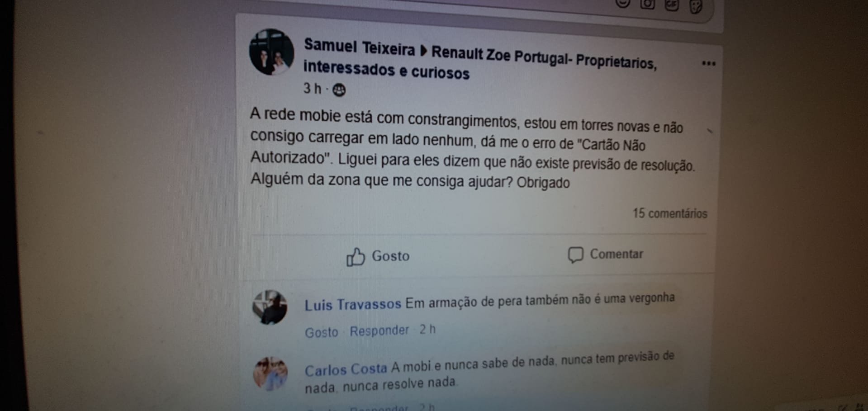
Task: Open Carlos Costa's profile avatar
Action: click(x=270, y=373)
